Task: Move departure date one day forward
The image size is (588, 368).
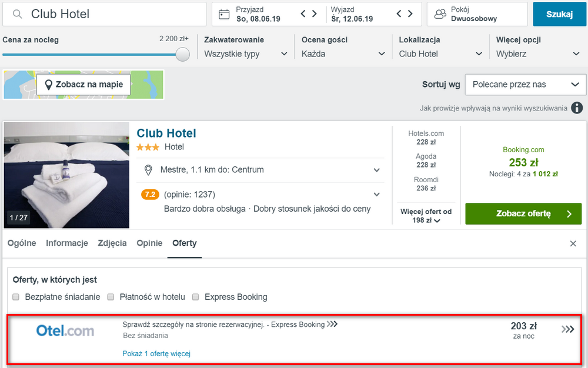Action: [410, 14]
